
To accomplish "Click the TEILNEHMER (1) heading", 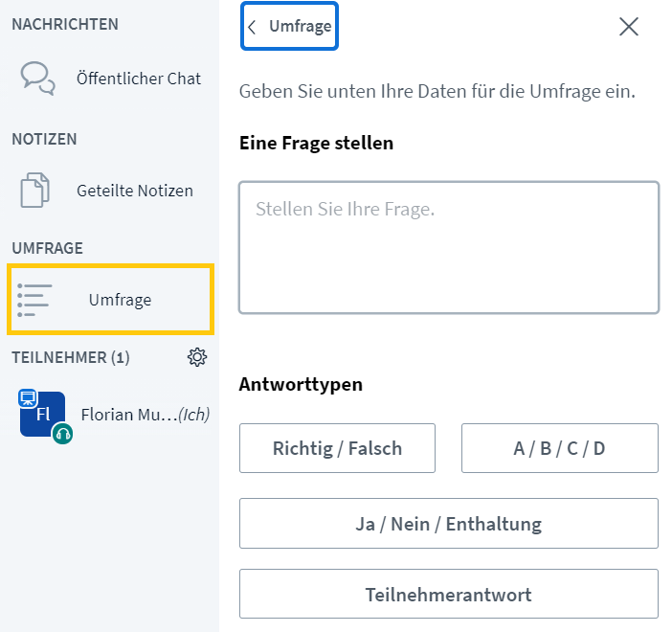I will pyautogui.click(x=71, y=357).
